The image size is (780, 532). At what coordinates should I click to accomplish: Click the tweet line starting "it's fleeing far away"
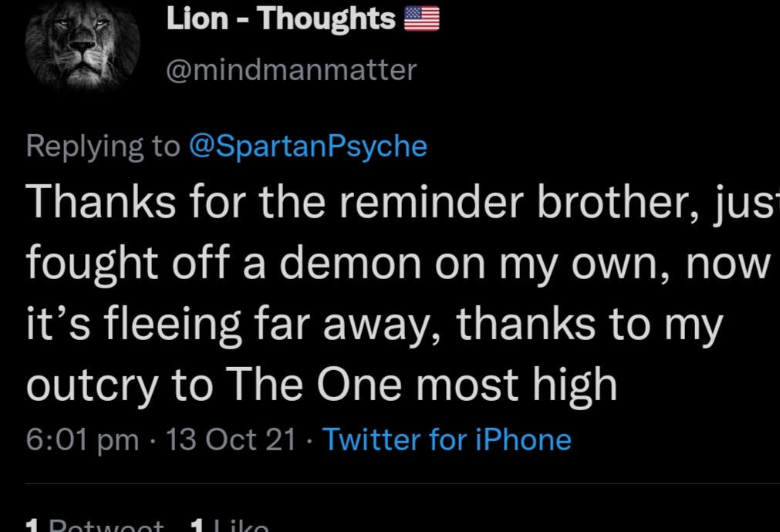(x=375, y=324)
